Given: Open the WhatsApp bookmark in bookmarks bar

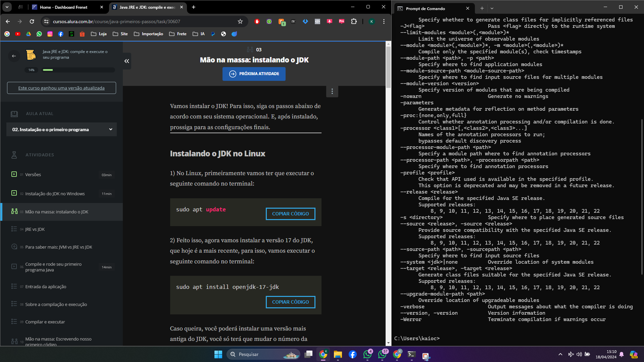Looking at the screenshot, I should coord(39,34).
